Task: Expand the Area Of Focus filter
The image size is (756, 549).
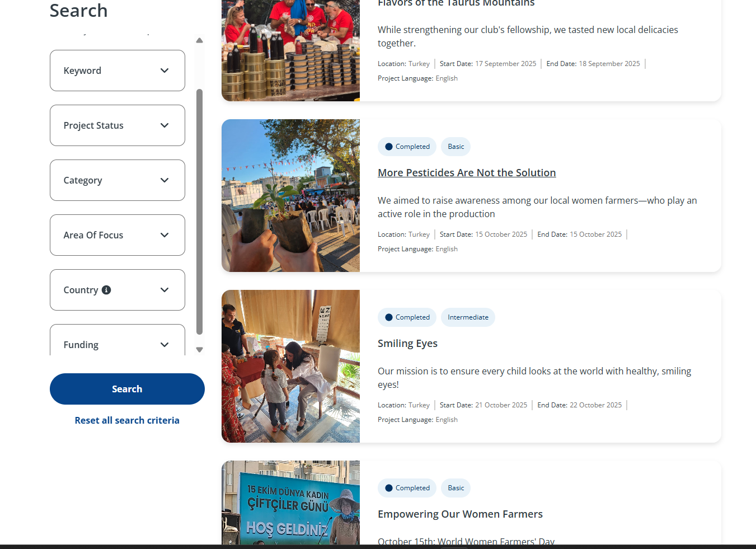Action: (118, 235)
